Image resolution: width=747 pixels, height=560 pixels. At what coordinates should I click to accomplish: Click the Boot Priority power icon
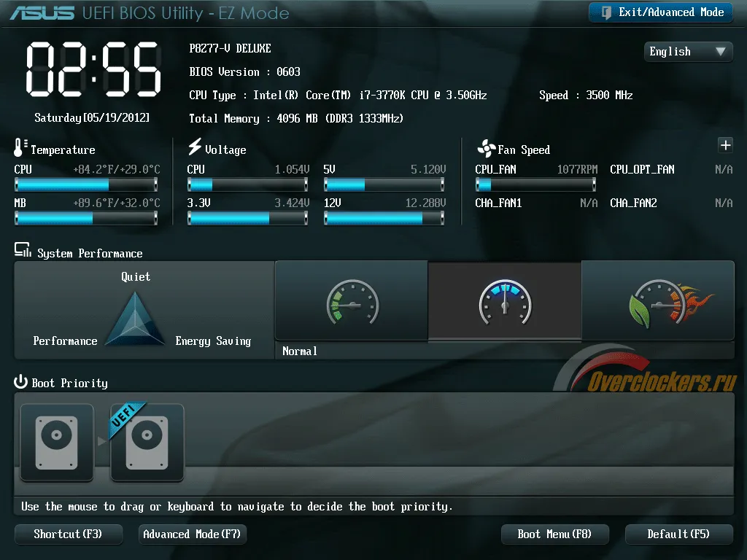pyautogui.click(x=20, y=381)
